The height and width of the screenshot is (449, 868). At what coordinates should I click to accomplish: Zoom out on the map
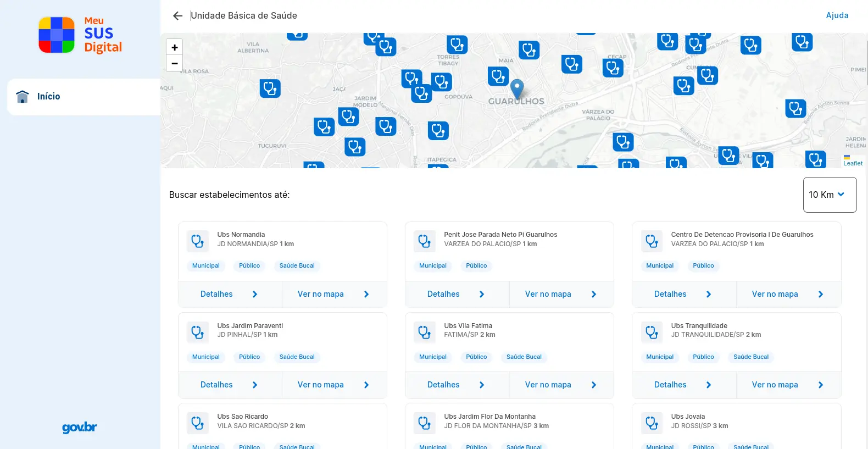(x=175, y=64)
